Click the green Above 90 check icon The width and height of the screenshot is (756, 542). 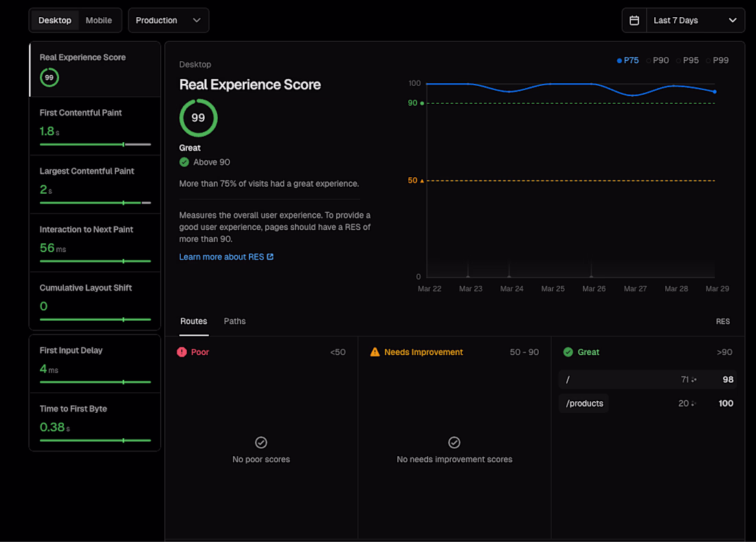(x=184, y=162)
